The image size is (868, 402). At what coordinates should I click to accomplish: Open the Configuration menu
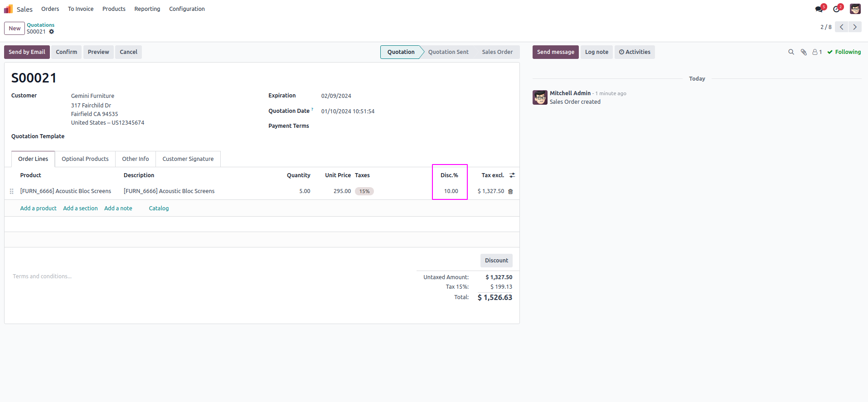(187, 9)
